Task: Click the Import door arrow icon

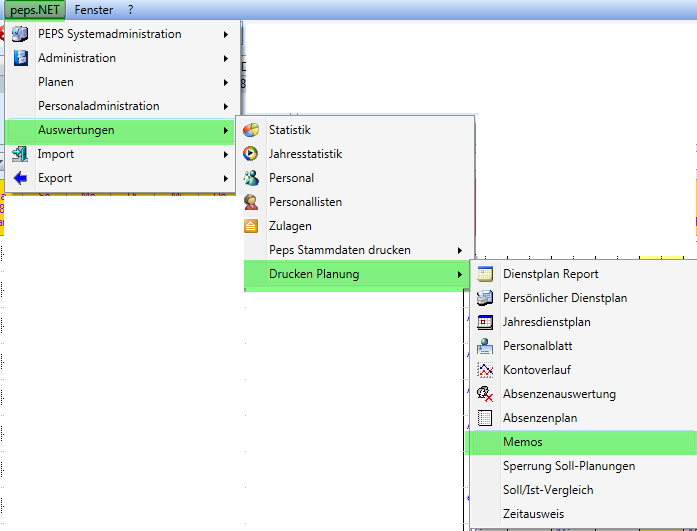Action: coord(20,154)
